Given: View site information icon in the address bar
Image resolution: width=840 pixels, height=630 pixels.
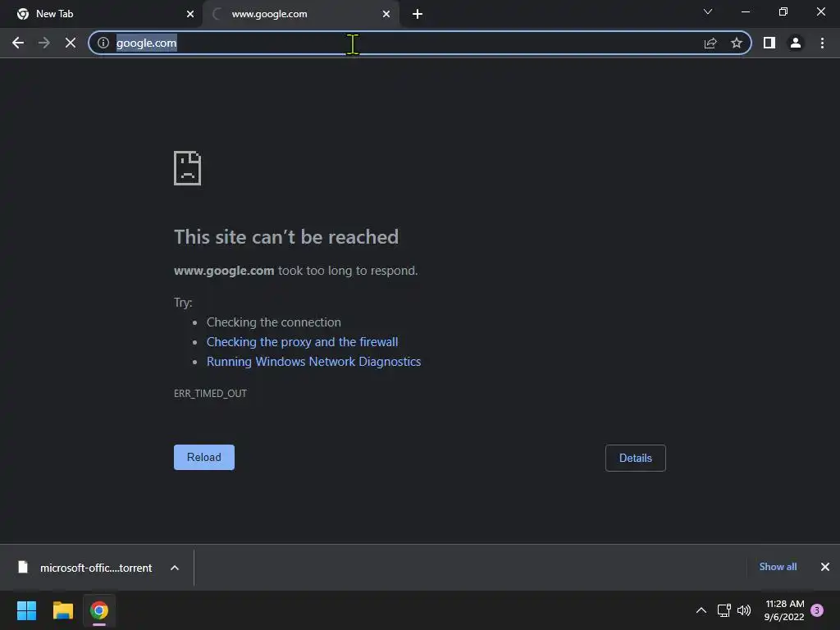Looking at the screenshot, I should (x=103, y=43).
